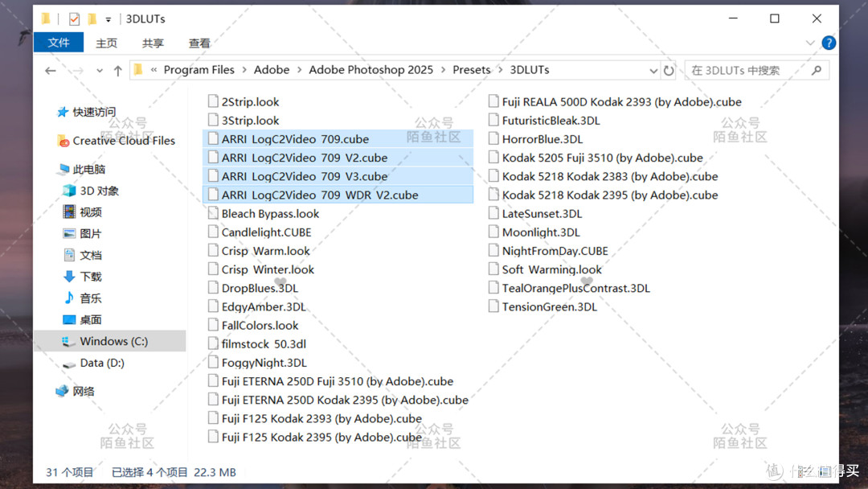Expand the address bar history dropdown
Viewport: 868px width, 489px height.
(x=653, y=71)
